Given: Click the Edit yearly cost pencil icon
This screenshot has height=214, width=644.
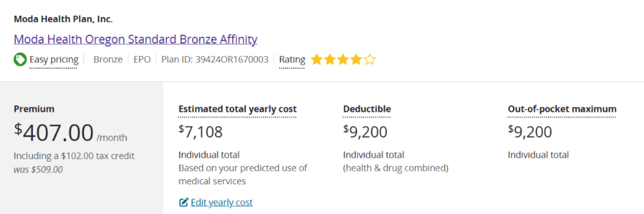Looking at the screenshot, I should pos(183,202).
